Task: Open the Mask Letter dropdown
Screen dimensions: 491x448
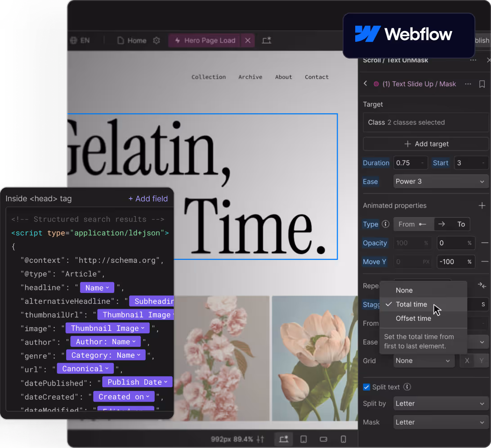Action: pyautogui.click(x=441, y=422)
